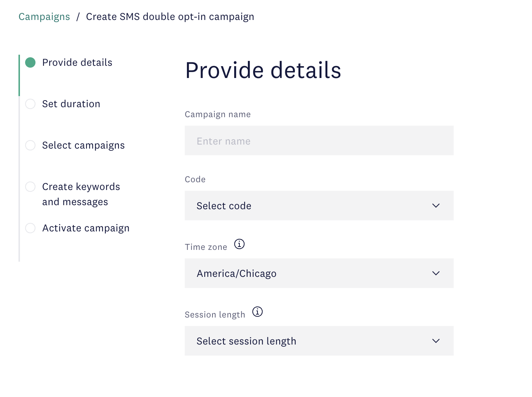532x397 pixels.
Task: Click the Campaign name input field
Action: (319, 140)
